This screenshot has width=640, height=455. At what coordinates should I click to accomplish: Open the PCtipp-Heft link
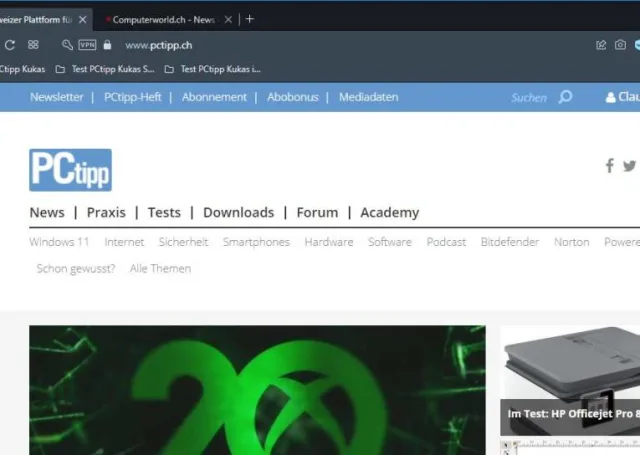[x=133, y=97]
